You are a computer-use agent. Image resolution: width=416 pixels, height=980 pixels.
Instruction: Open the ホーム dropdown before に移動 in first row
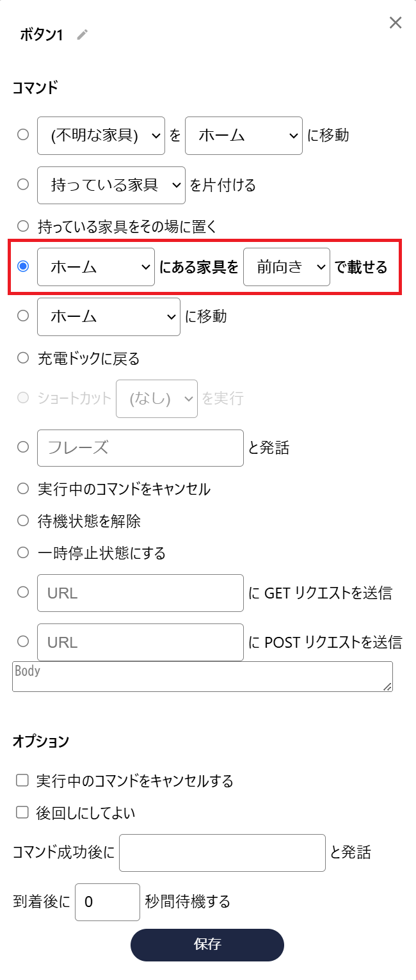244,135
